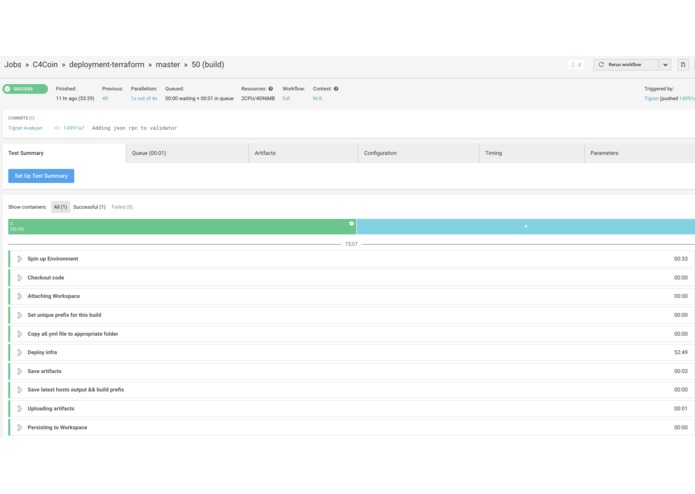Click Deploy infra duration 52:49
This screenshot has height=494, width=695.
click(681, 353)
